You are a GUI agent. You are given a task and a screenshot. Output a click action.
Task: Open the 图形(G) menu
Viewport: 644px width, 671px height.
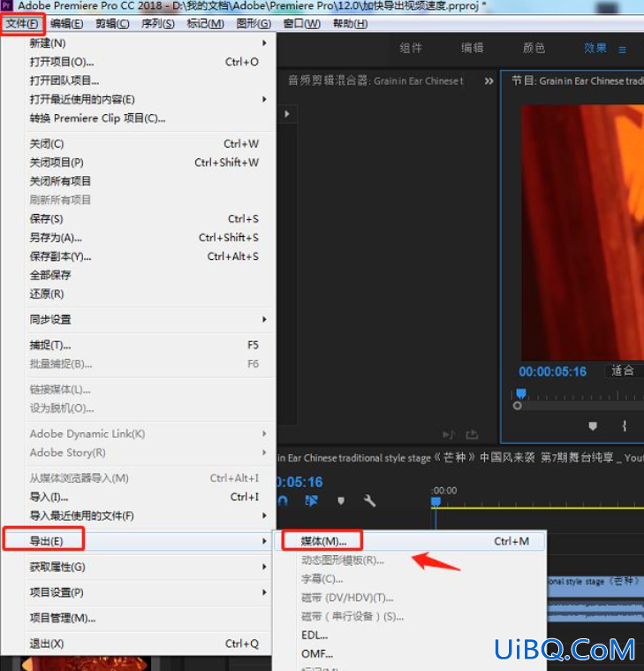click(254, 24)
